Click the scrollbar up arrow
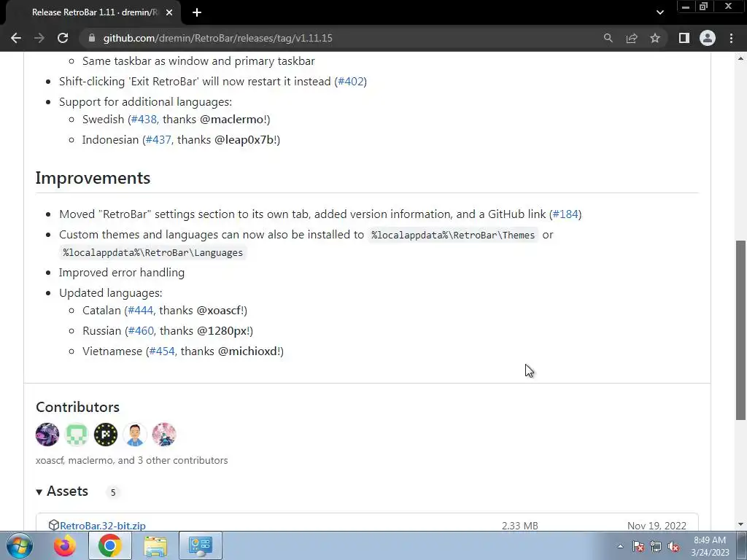The height and width of the screenshot is (560, 747). tap(740, 58)
